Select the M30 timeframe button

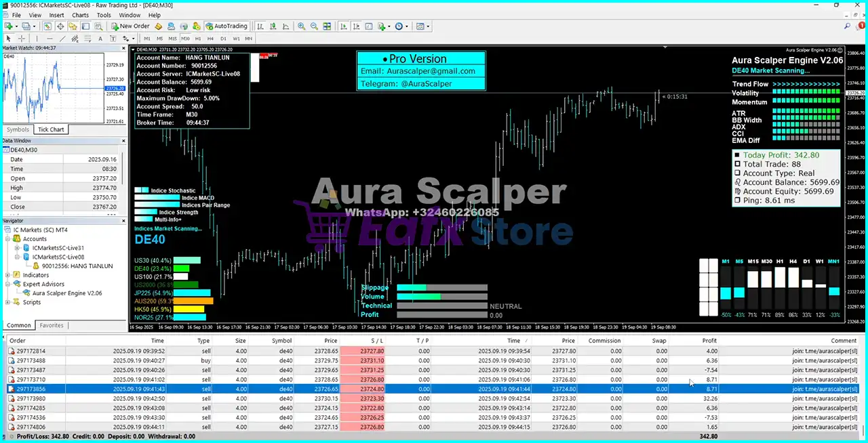tap(185, 39)
